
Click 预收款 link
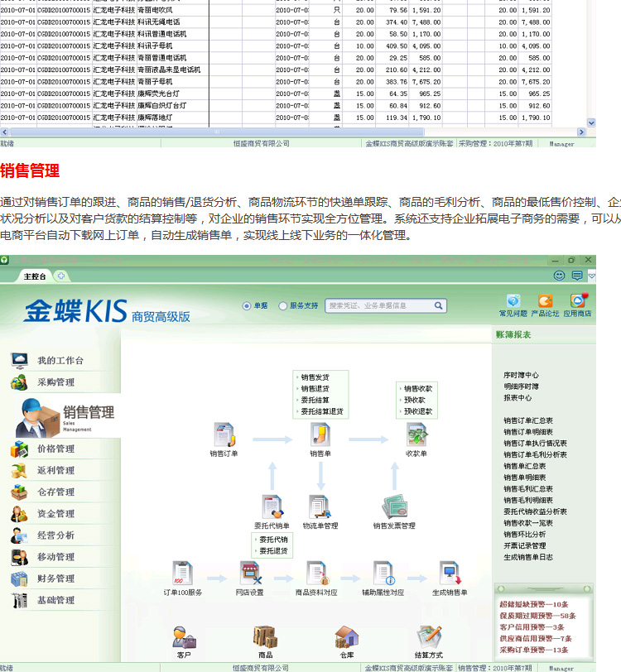(415, 400)
